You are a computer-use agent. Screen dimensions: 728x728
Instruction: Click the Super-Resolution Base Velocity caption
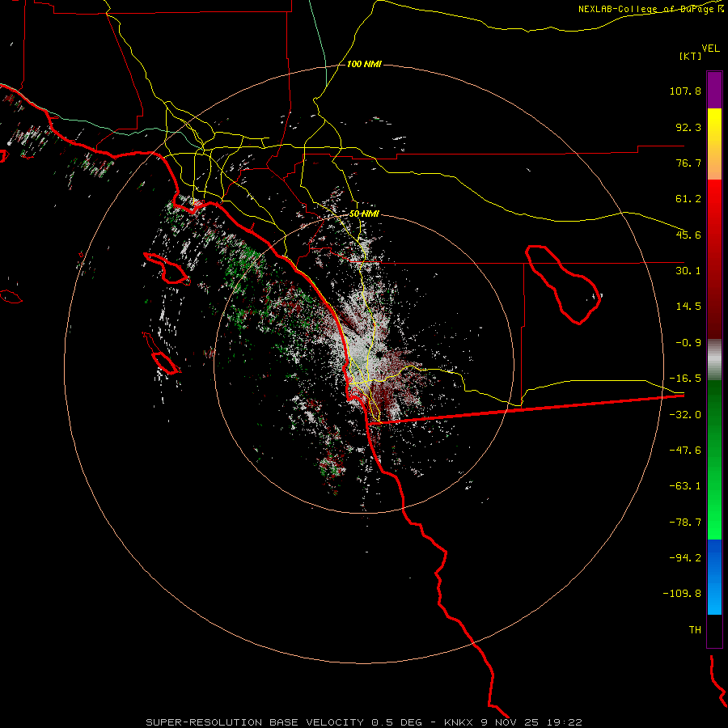click(x=364, y=722)
